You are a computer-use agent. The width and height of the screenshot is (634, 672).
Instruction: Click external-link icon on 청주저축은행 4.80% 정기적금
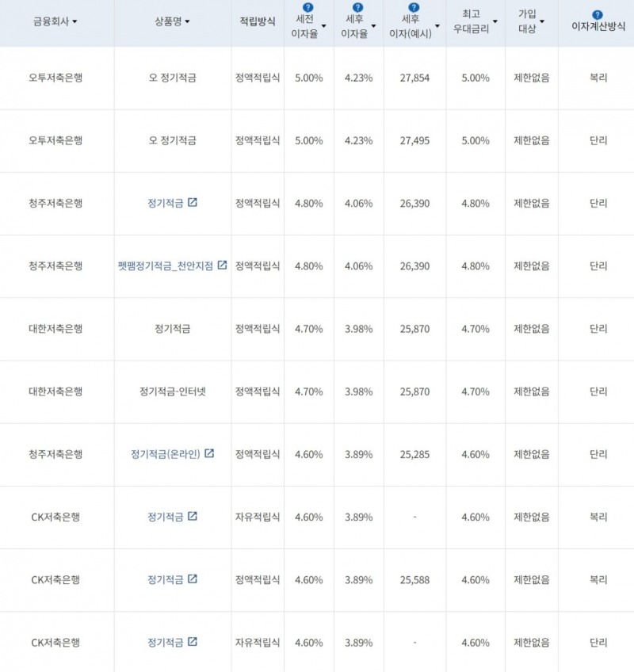(193, 202)
